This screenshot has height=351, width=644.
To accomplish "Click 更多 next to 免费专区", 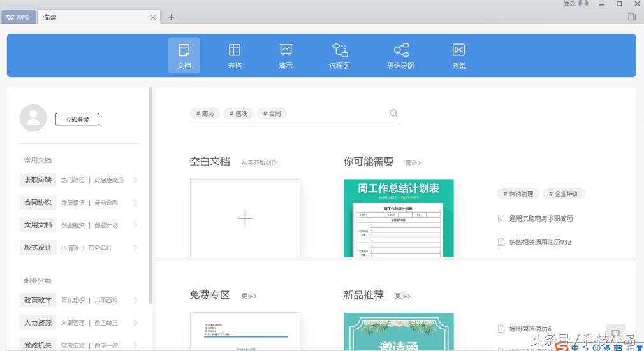I will [249, 296].
